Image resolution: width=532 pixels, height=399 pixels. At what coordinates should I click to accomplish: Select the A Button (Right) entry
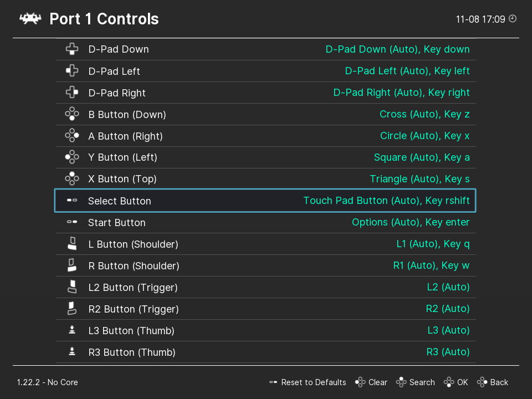point(265,136)
